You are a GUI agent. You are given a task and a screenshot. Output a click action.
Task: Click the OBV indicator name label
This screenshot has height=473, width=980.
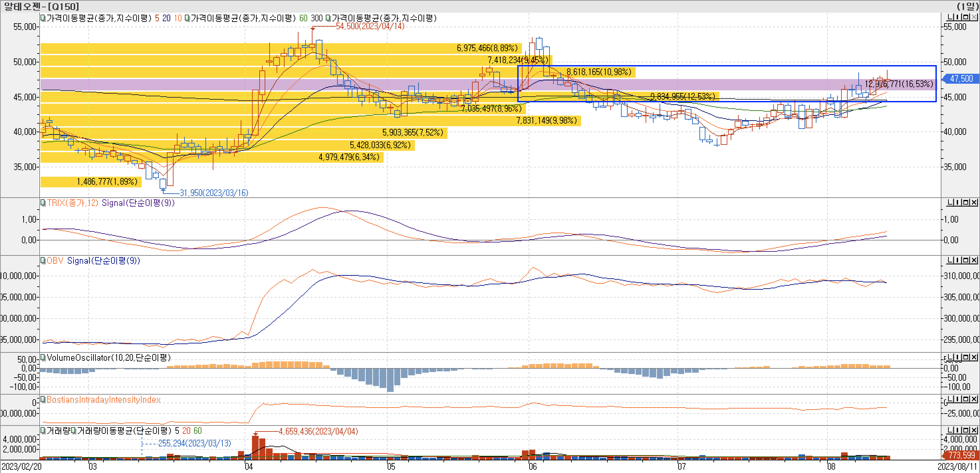click(x=55, y=260)
